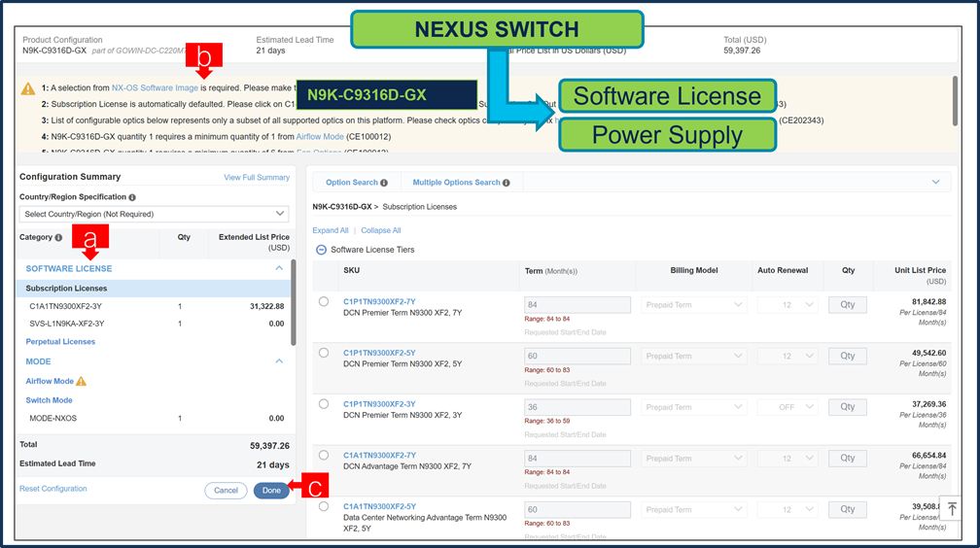Select the C1P1TN9300XF2-3Y radio button
This screenshot has width=980, height=548.
(324, 404)
